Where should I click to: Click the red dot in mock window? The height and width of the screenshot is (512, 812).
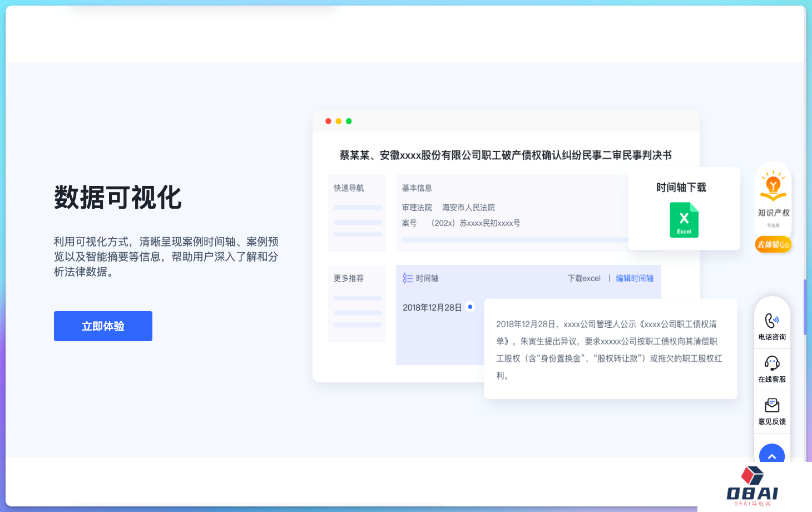click(328, 121)
